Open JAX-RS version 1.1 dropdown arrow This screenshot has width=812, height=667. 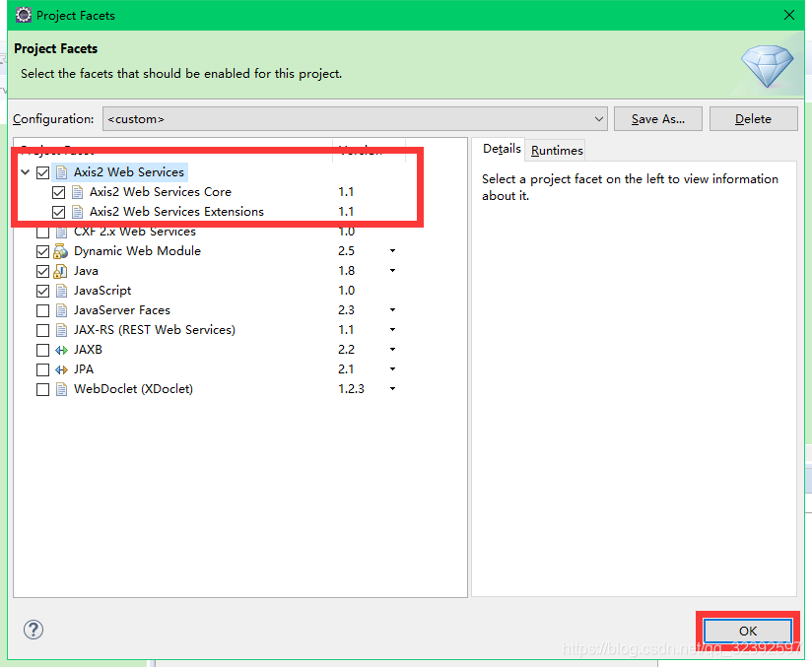tap(392, 330)
